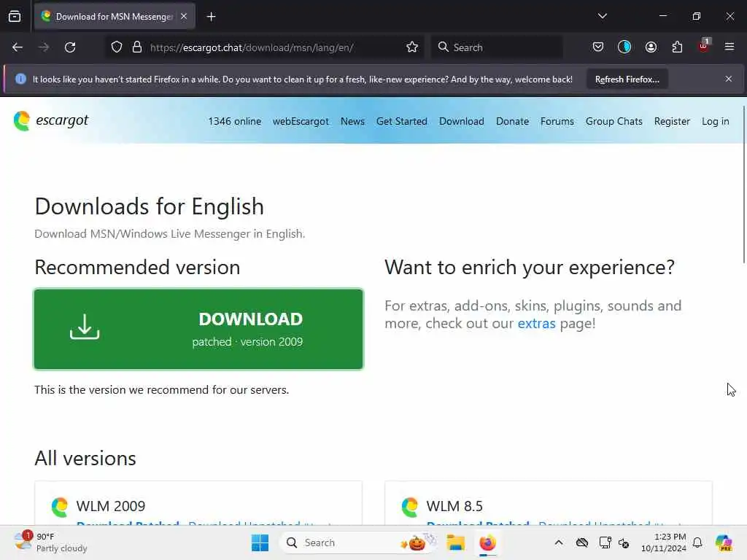The image size is (747, 560).
Task: Click the escargot logo
Action: tap(51, 120)
